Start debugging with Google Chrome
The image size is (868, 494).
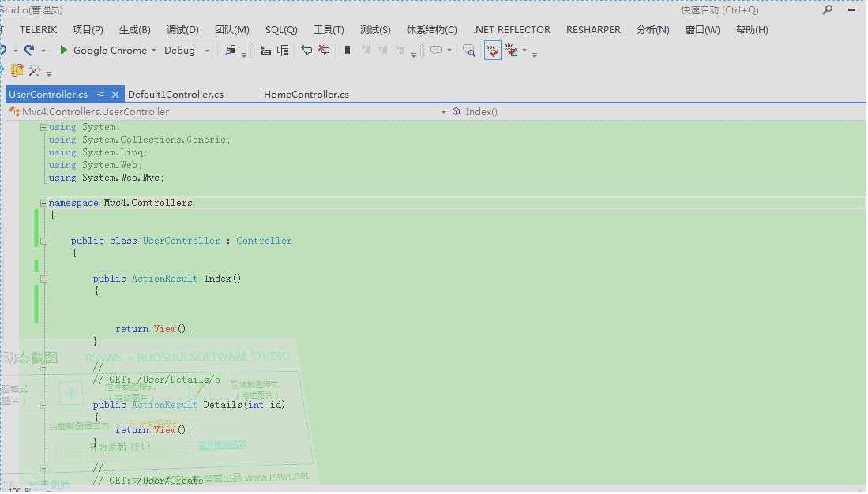pyautogui.click(x=103, y=51)
